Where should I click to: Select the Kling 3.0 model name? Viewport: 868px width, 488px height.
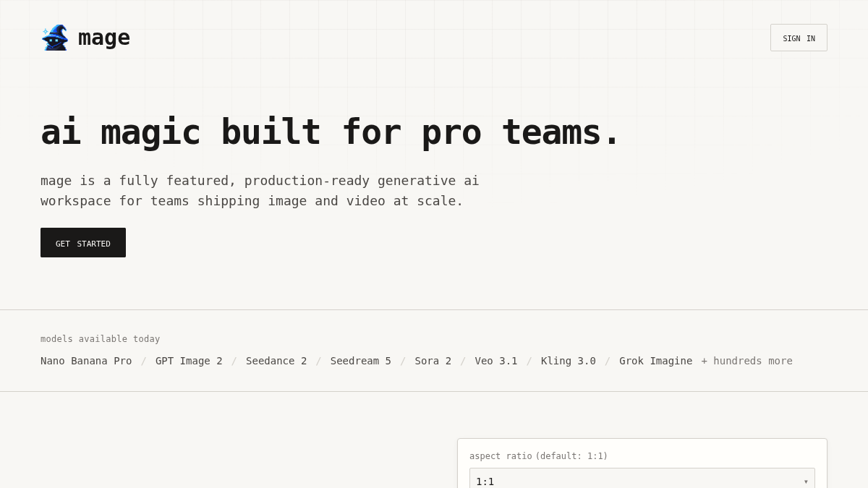coord(569,361)
